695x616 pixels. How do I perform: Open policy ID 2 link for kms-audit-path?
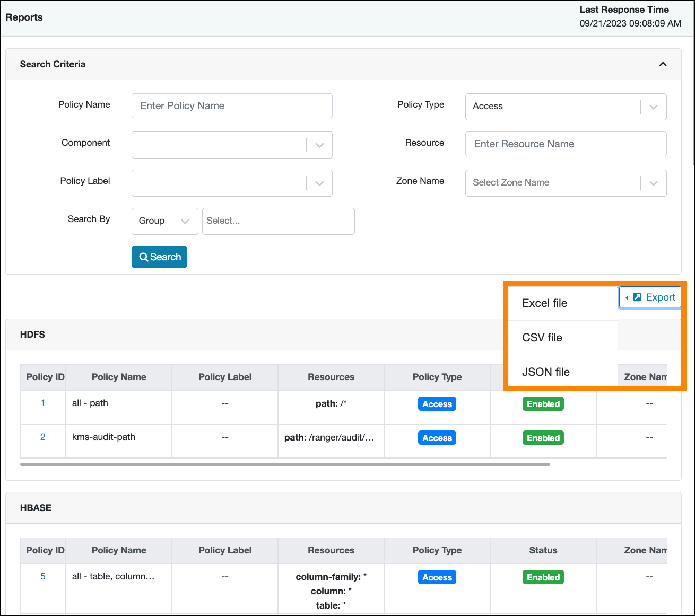point(43,437)
